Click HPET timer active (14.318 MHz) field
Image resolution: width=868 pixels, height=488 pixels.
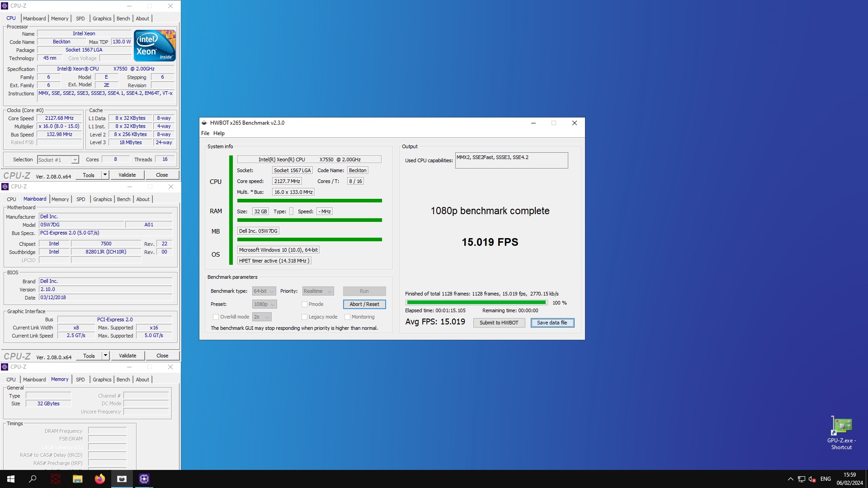point(274,261)
